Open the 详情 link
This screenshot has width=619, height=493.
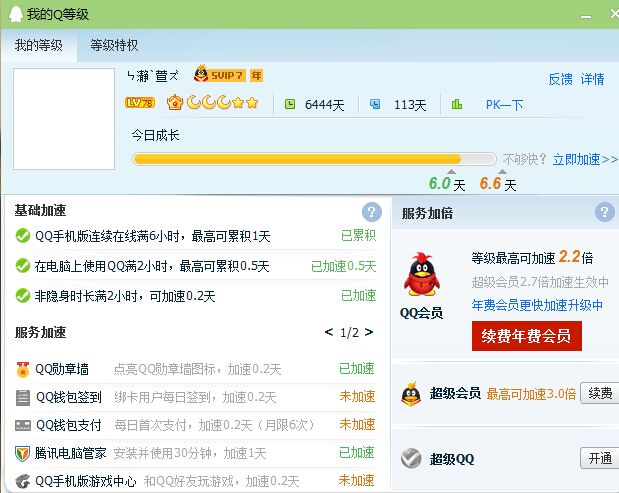(592, 79)
